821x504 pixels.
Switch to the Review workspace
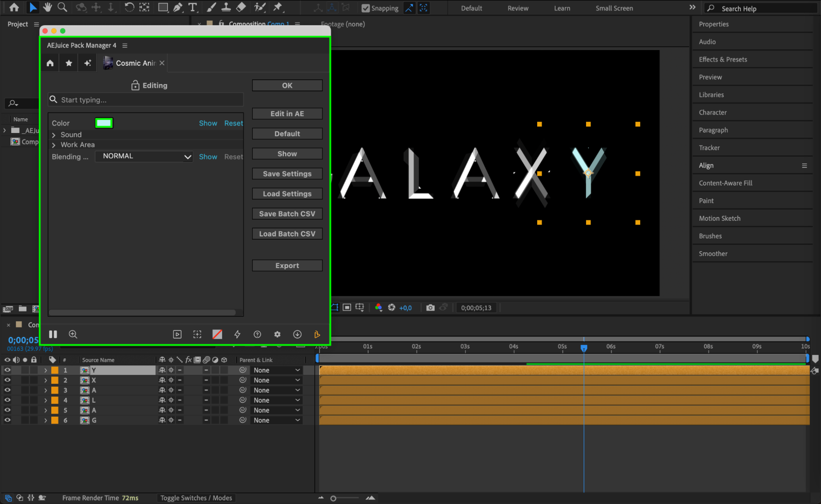pos(517,8)
